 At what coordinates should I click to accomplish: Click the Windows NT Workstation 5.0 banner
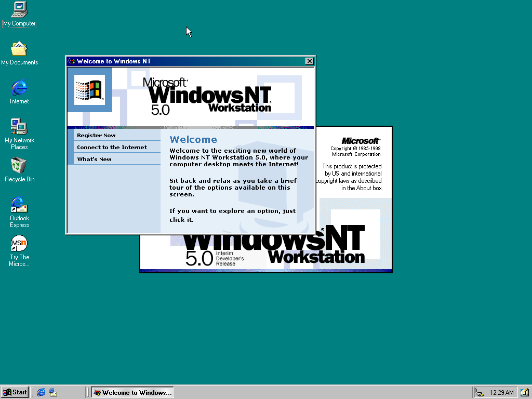(x=191, y=97)
